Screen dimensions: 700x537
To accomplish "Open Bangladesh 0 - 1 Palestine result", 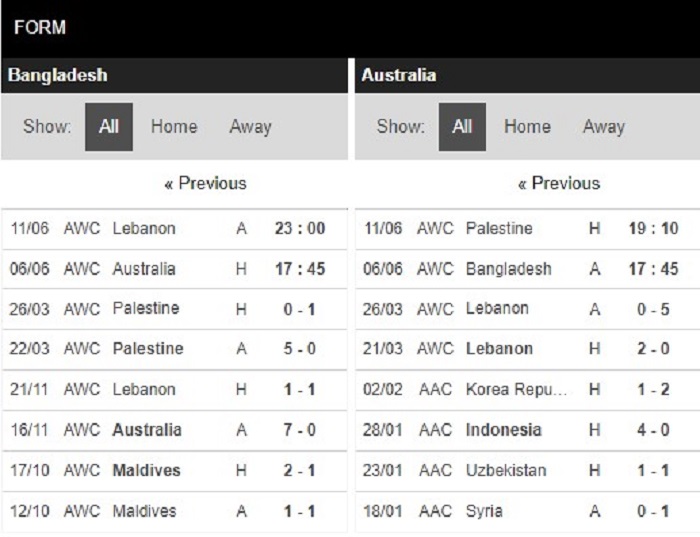I will (x=174, y=309).
